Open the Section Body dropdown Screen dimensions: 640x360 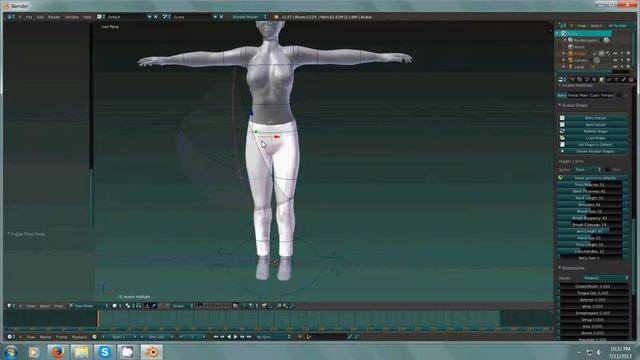[587, 169]
